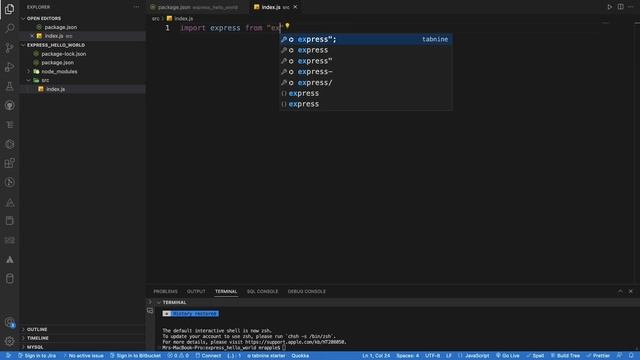Open the Search view in activity bar
Viewport: 640px width, 360px height.
coord(9,28)
